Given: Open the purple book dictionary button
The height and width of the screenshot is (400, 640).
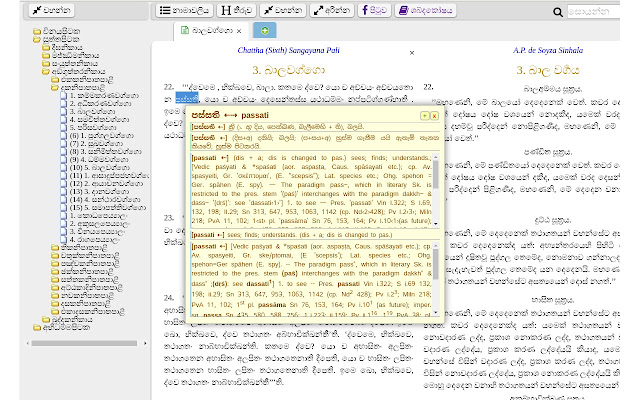Looking at the screenshot, I should click(x=425, y=10).
